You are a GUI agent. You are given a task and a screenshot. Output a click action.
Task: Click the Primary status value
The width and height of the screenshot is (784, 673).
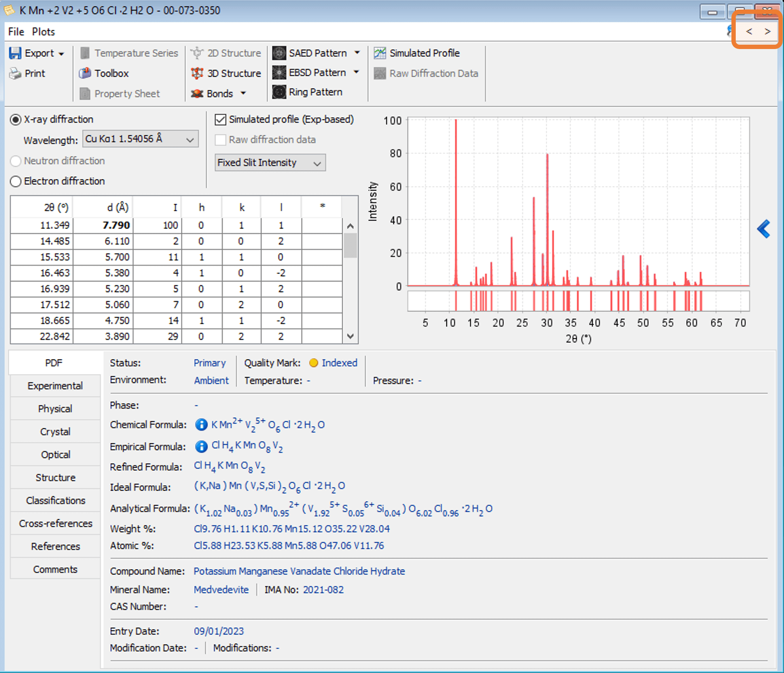click(x=210, y=363)
